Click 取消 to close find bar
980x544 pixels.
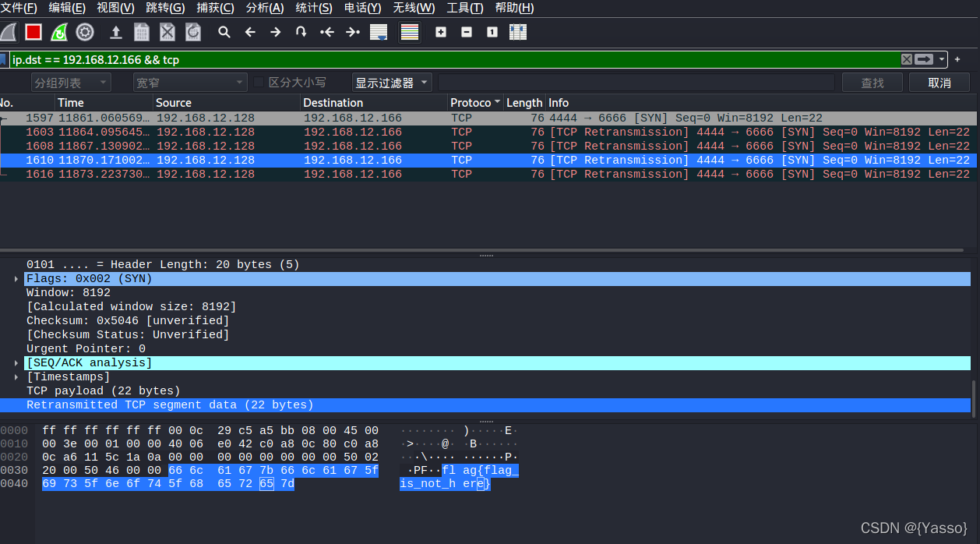click(x=939, y=83)
